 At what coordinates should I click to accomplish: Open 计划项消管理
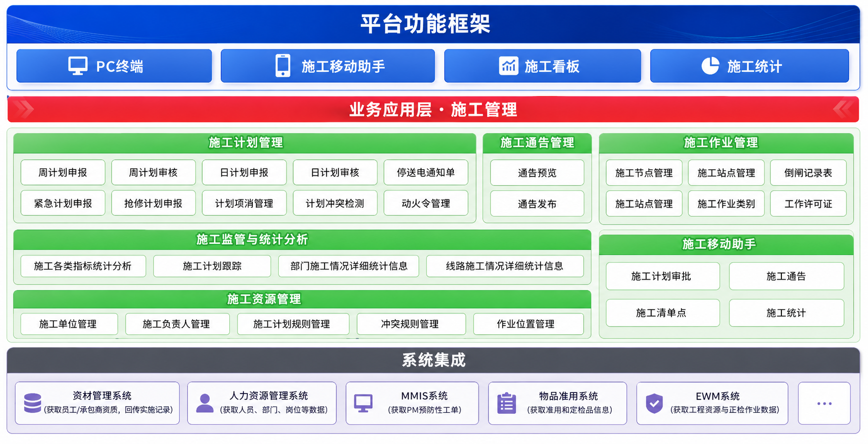pos(244,203)
